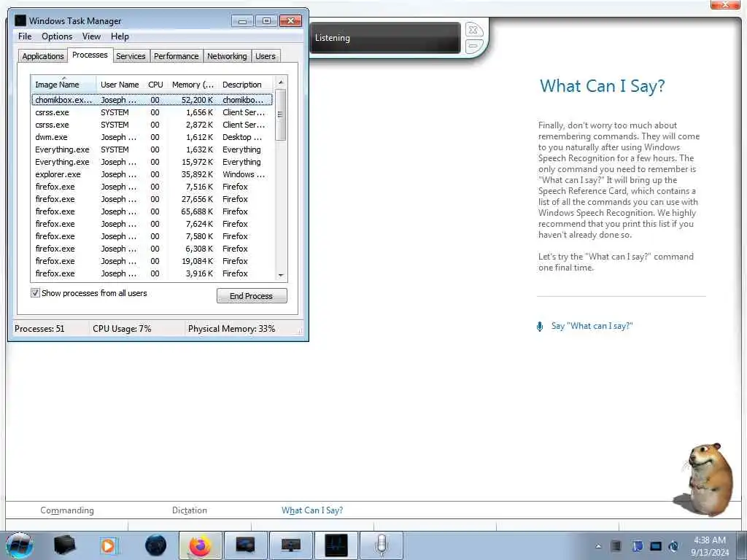Sort by the Description column header
747x560 pixels.
pos(246,85)
